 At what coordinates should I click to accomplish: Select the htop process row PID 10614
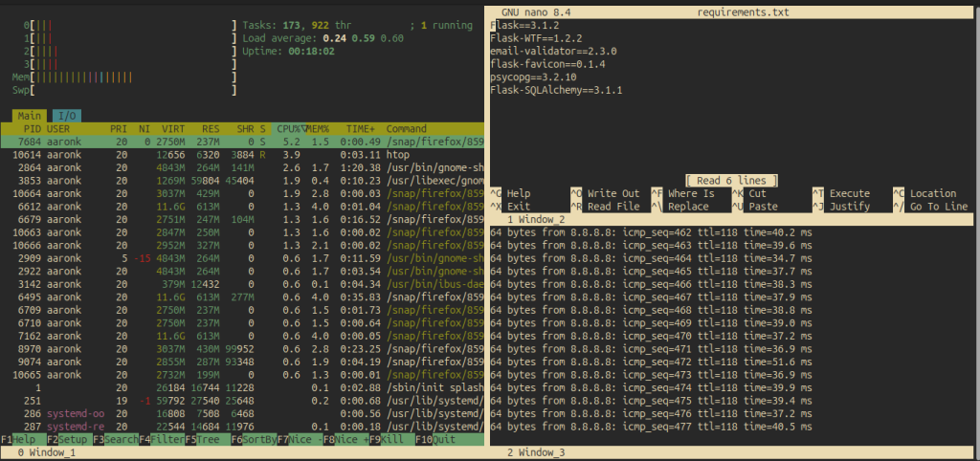coord(242,155)
